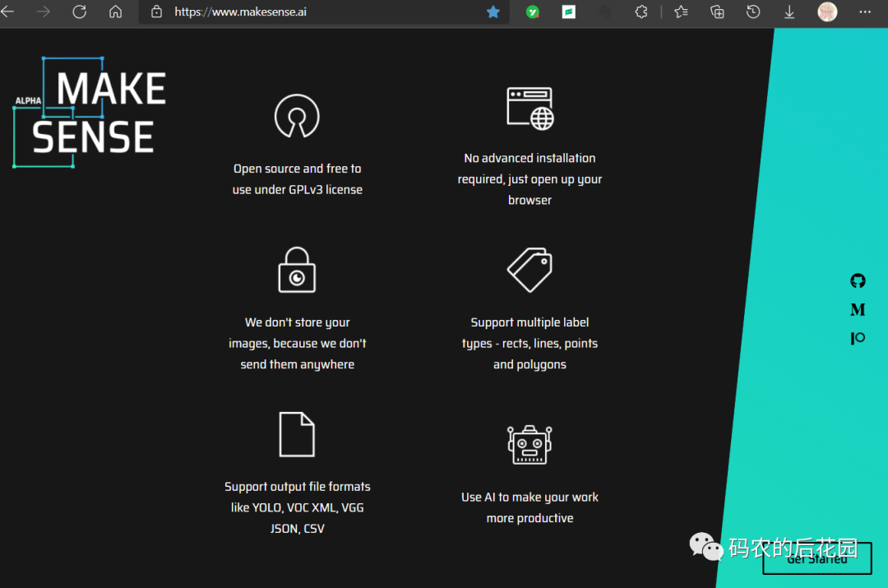Click the label tag icon
This screenshot has width=888, height=588.
click(530, 270)
